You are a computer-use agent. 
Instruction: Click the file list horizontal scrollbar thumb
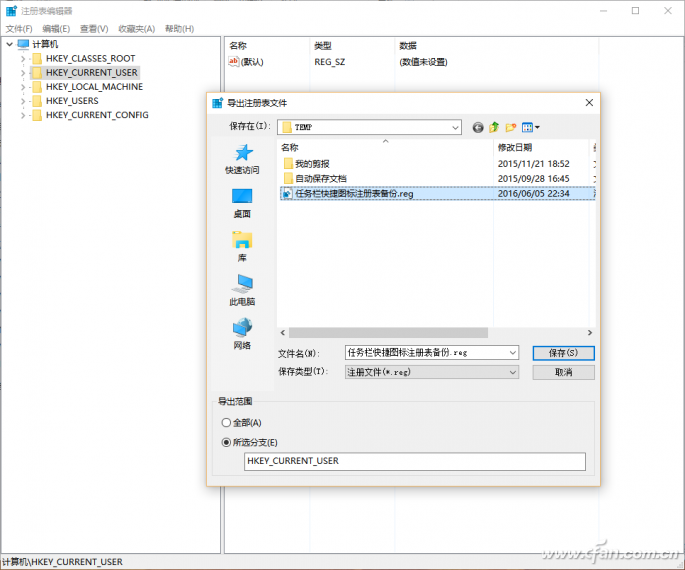(388, 333)
